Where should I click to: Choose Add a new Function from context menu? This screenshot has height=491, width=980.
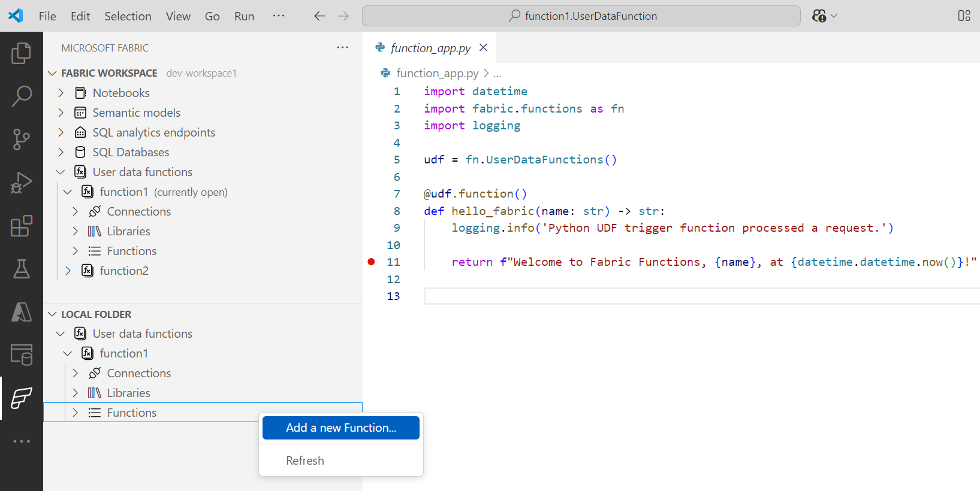pos(340,428)
